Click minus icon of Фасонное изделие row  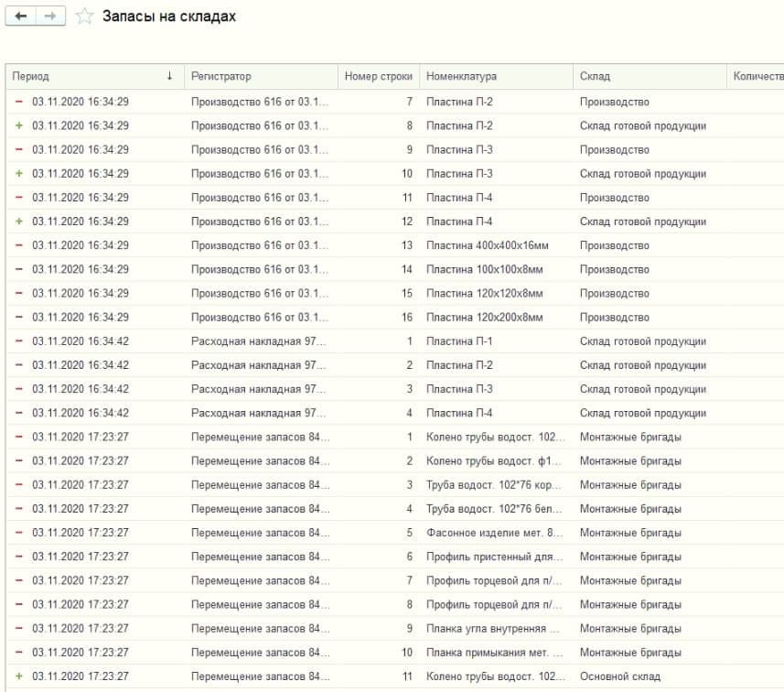[19, 533]
